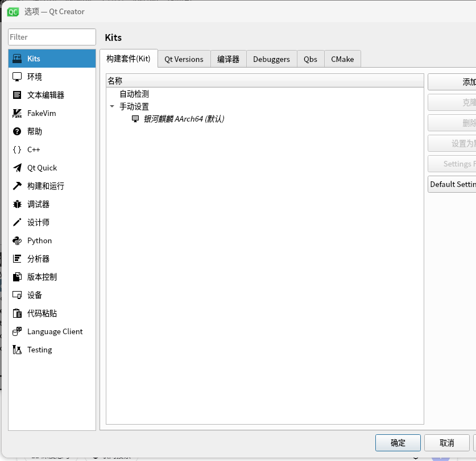The height and width of the screenshot is (461, 476).
Task: Select the C++ braces icon
Action: 17,149
